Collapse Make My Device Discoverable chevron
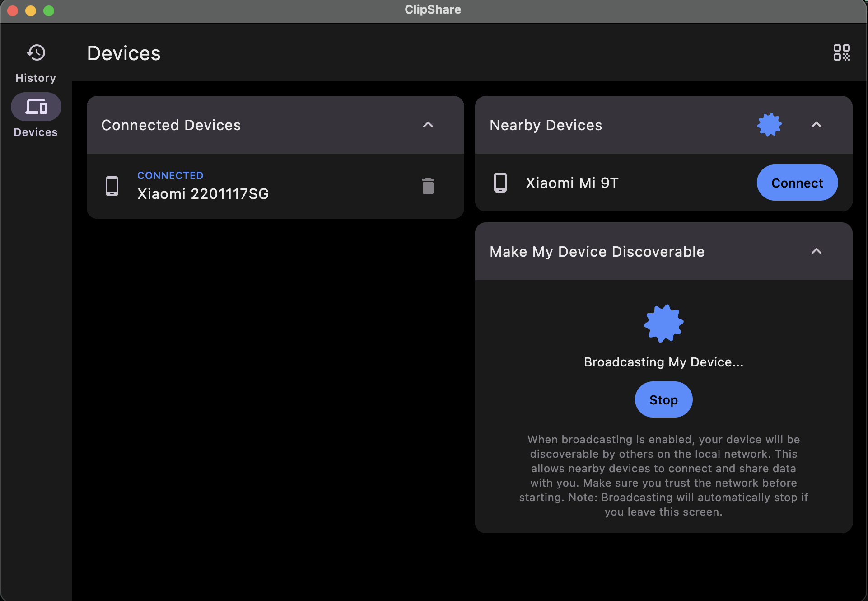 [816, 251]
